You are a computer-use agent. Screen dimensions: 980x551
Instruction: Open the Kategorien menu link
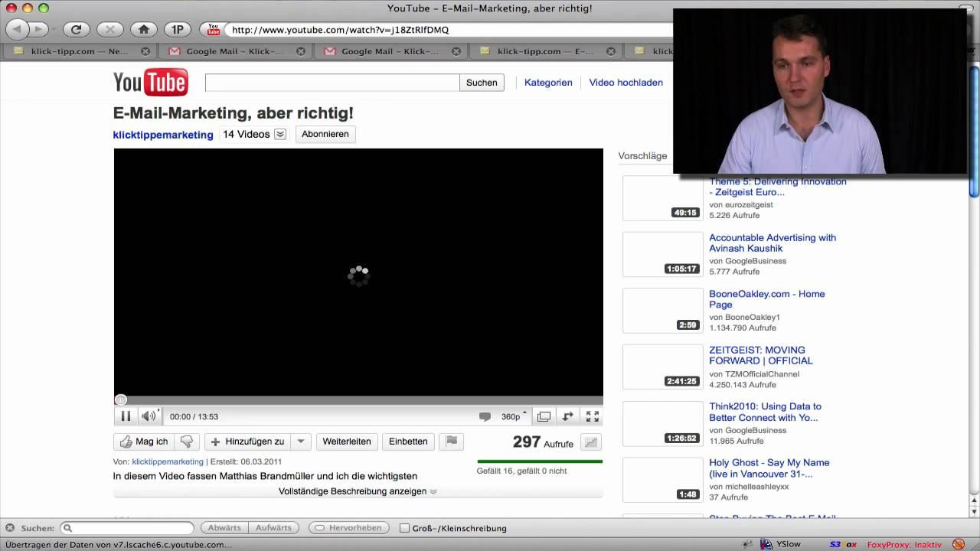pyautogui.click(x=548, y=83)
